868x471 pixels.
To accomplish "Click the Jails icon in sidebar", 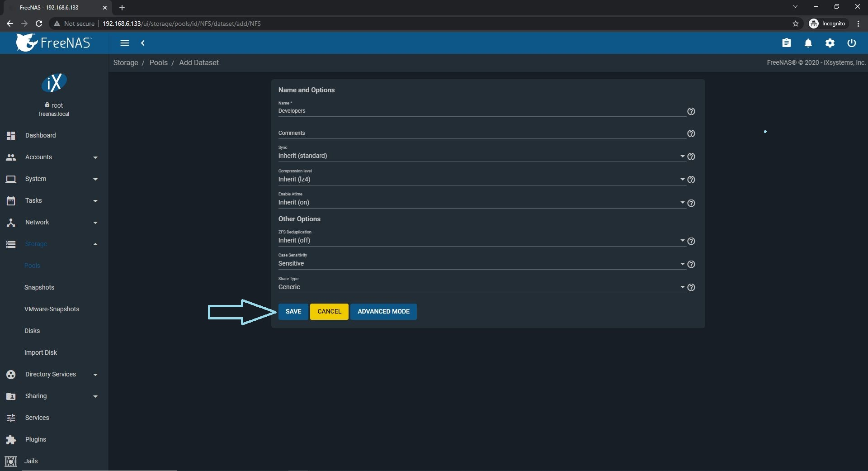I will 11,461.
